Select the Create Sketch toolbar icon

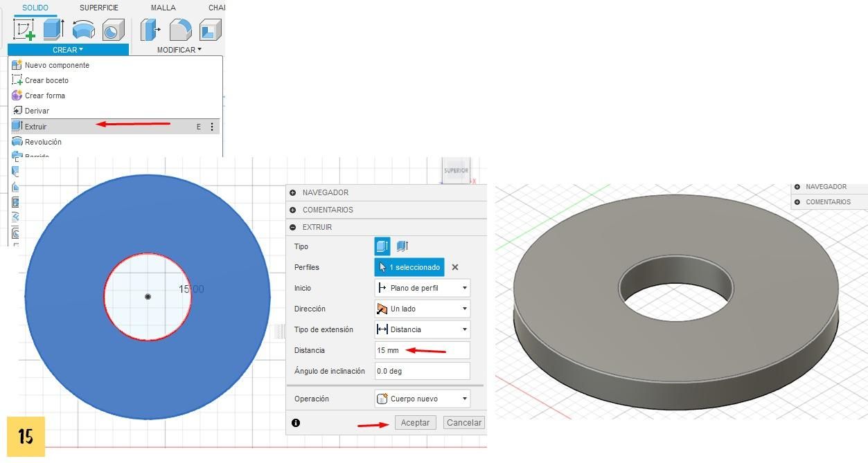(24, 30)
